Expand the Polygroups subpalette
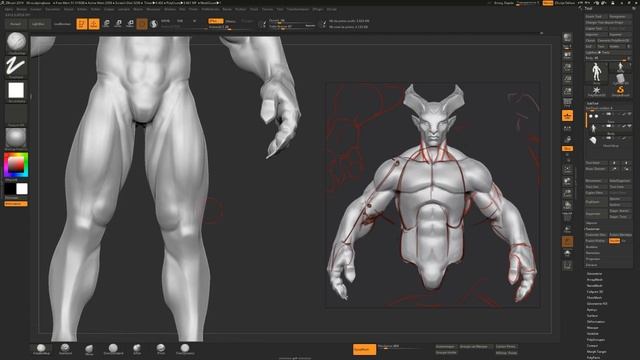Viewport: 640px width, 360px height. (x=596, y=340)
